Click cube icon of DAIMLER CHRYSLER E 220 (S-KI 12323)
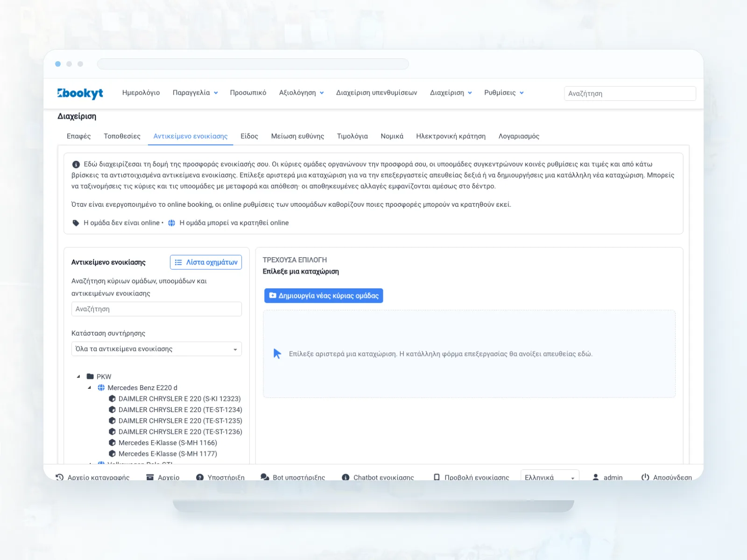Viewport: 747px width, 560px height. tap(112, 399)
